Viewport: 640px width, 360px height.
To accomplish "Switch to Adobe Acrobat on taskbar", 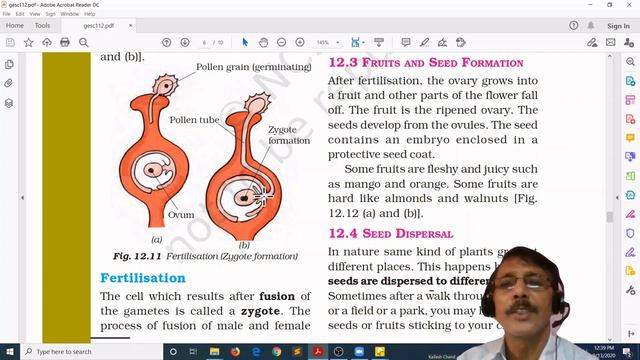I will pos(318,351).
